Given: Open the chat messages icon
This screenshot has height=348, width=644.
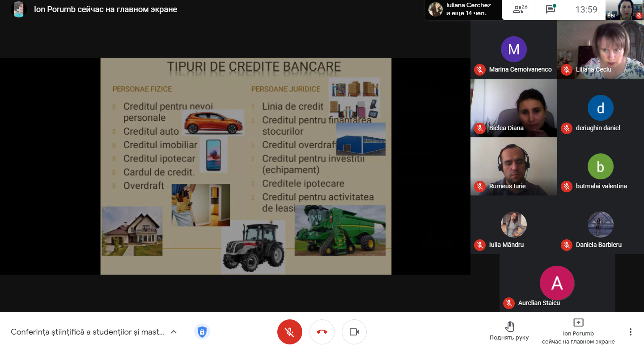Looking at the screenshot, I should [x=551, y=9].
